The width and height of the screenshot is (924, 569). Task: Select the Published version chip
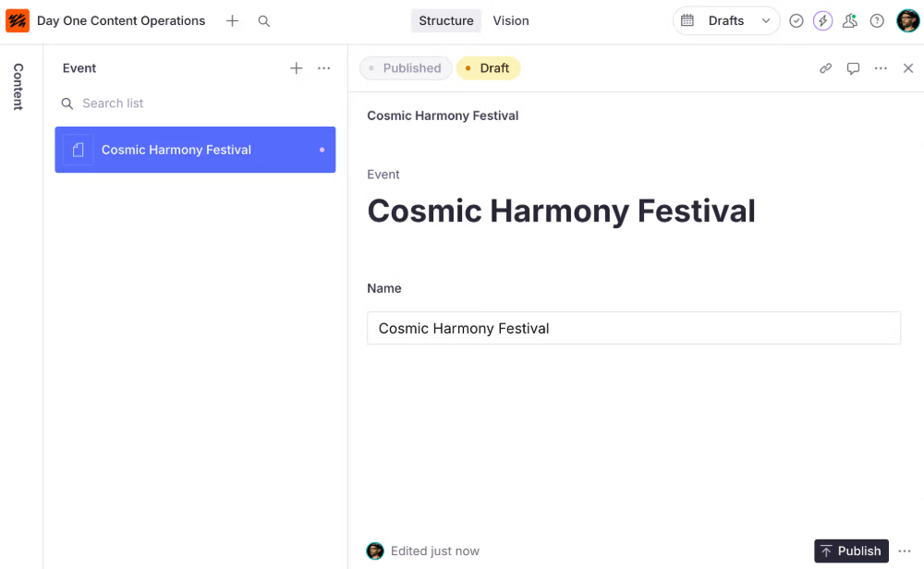[406, 68]
